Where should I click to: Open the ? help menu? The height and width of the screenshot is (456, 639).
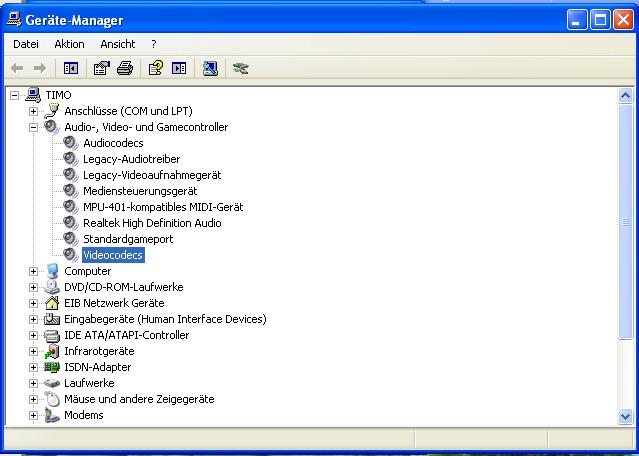click(x=154, y=44)
